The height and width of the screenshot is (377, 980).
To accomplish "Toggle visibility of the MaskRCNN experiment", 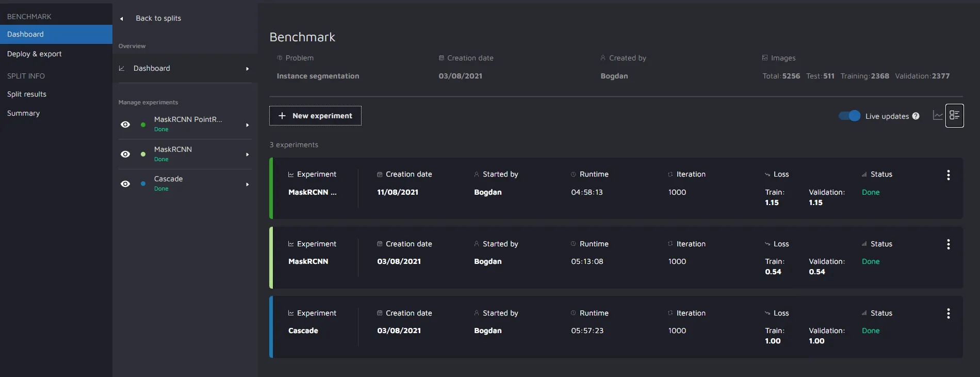I will click(125, 154).
